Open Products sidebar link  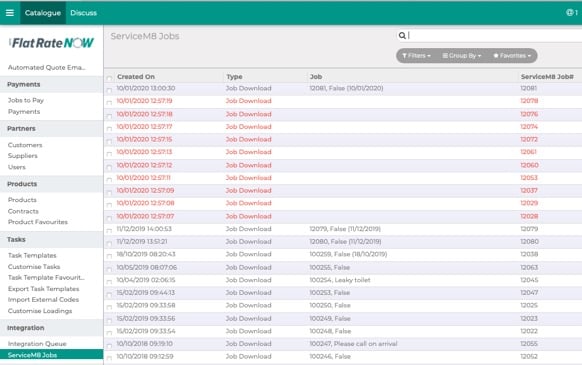(22, 200)
